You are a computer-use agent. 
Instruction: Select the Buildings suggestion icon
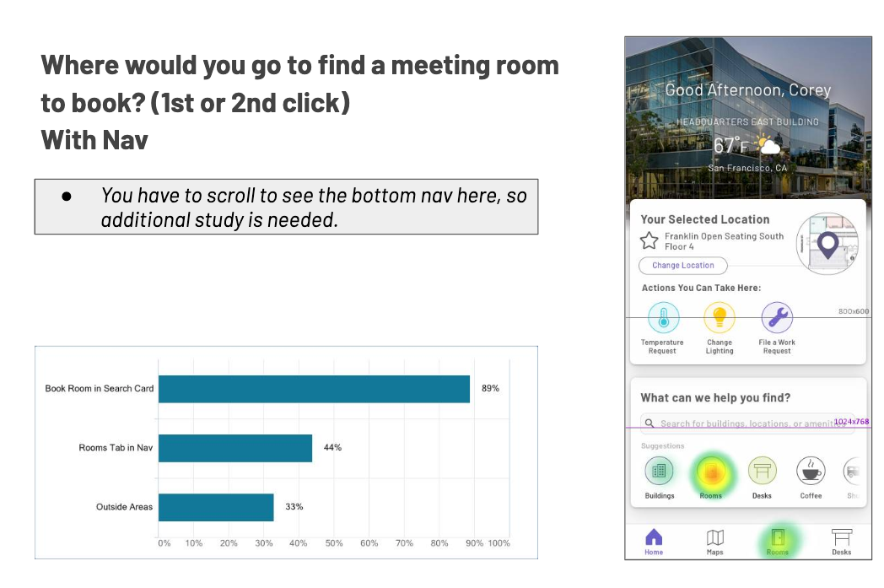(660, 471)
